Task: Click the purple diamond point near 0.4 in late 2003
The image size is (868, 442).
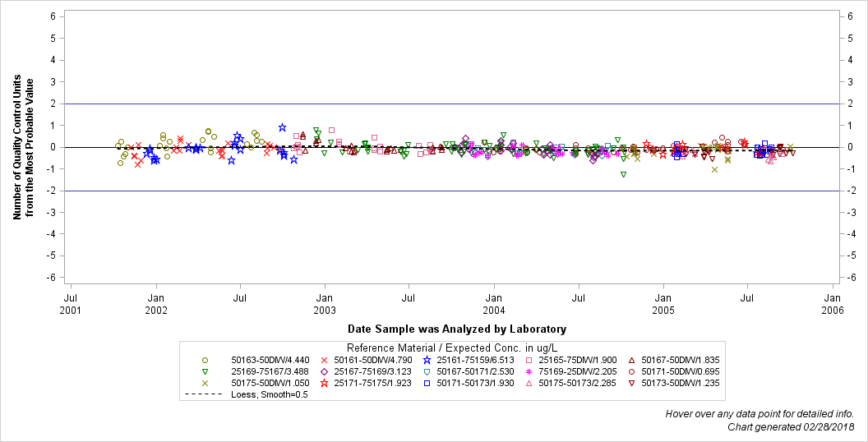Action: point(465,139)
